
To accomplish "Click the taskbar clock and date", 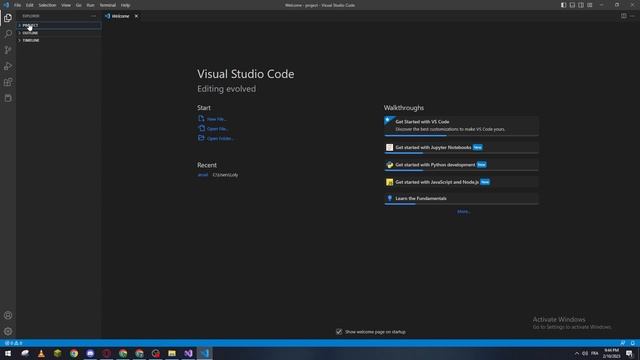I will point(611,353).
